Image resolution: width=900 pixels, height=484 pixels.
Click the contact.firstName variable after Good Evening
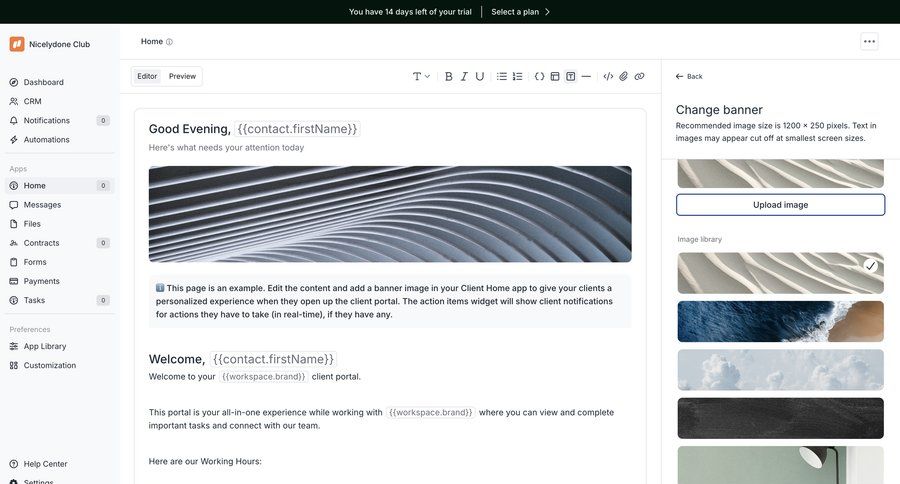297,129
